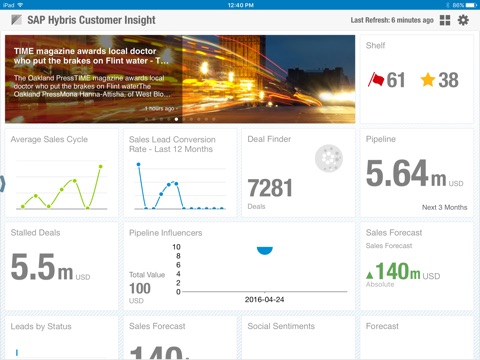Image resolution: width=480 pixels, height=360 pixels.
Task: Tap the '4 hours ago' news timestamp
Action: (159, 109)
